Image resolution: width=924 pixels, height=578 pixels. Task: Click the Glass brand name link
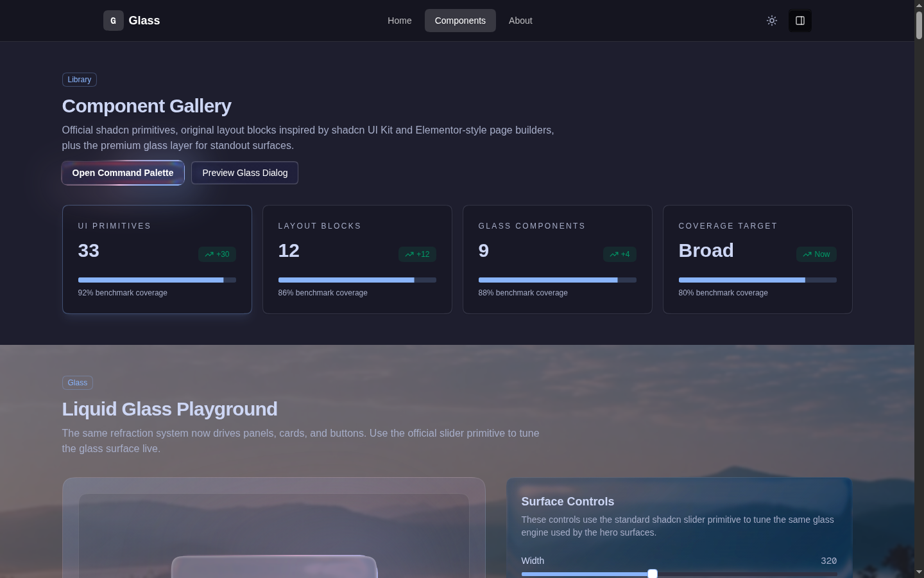[x=144, y=21]
